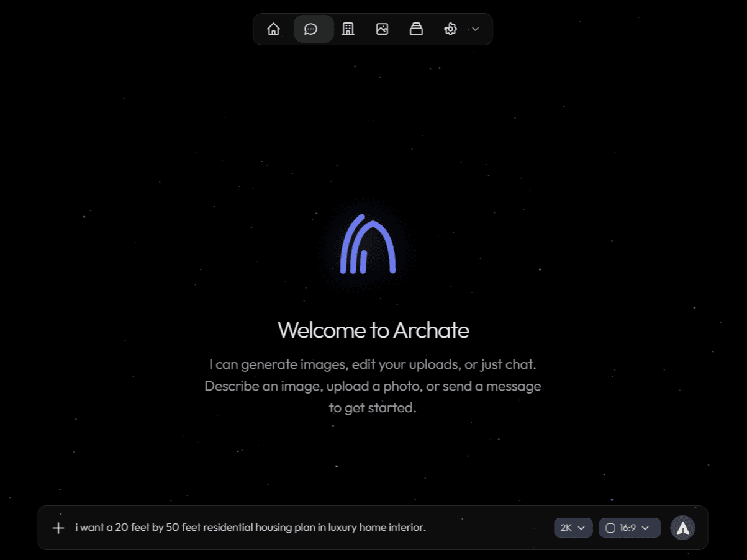Click the "Welcome to Archate" heading
The height and width of the screenshot is (560, 747).
pyautogui.click(x=373, y=330)
